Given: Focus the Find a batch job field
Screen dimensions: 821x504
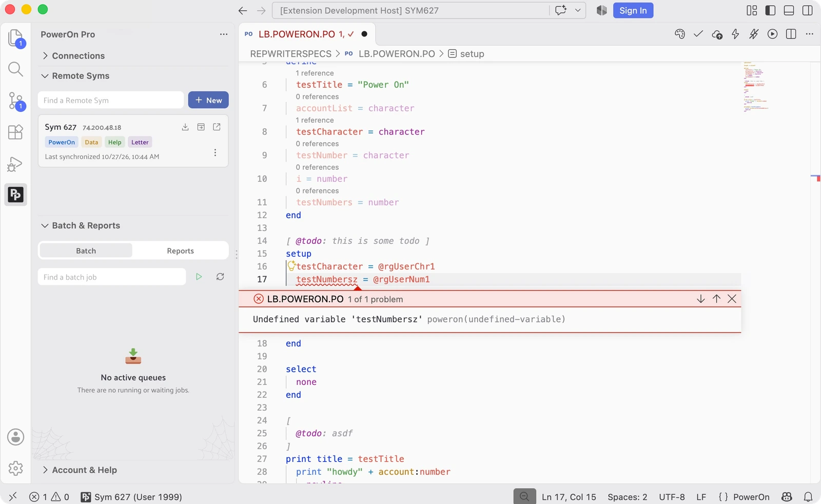Looking at the screenshot, I should point(112,277).
